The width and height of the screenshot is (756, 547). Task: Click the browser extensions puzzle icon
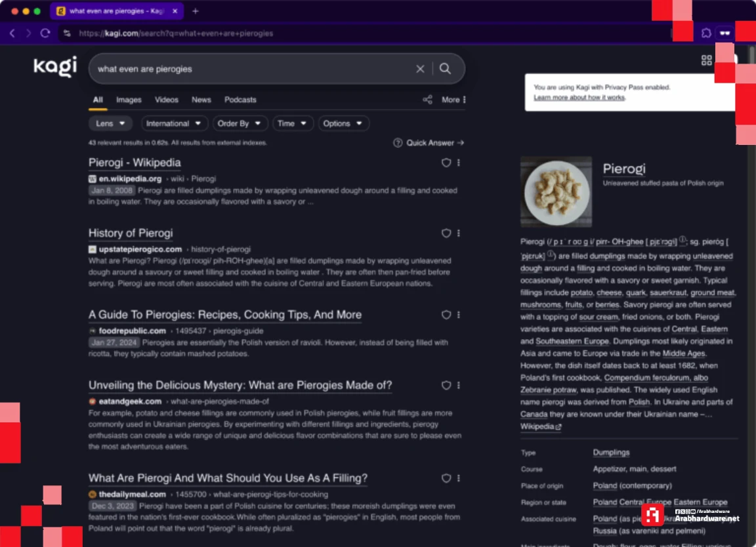tap(706, 33)
